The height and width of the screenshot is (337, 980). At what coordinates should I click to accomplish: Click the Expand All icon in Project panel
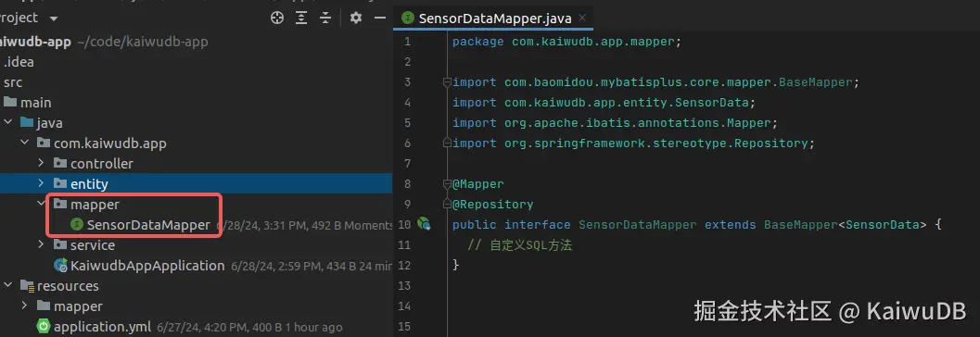[x=301, y=19]
